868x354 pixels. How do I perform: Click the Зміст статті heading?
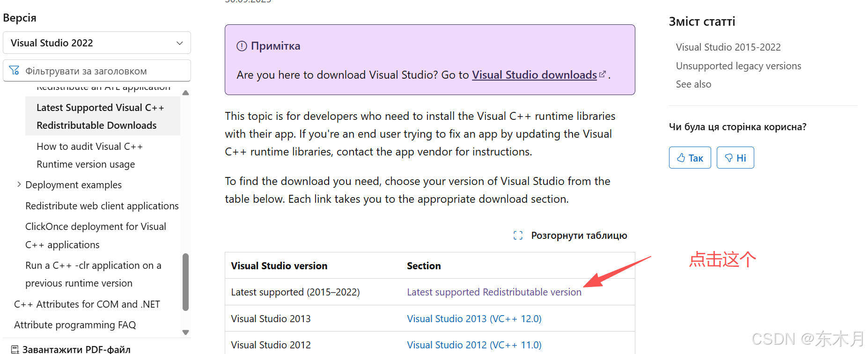[702, 22]
